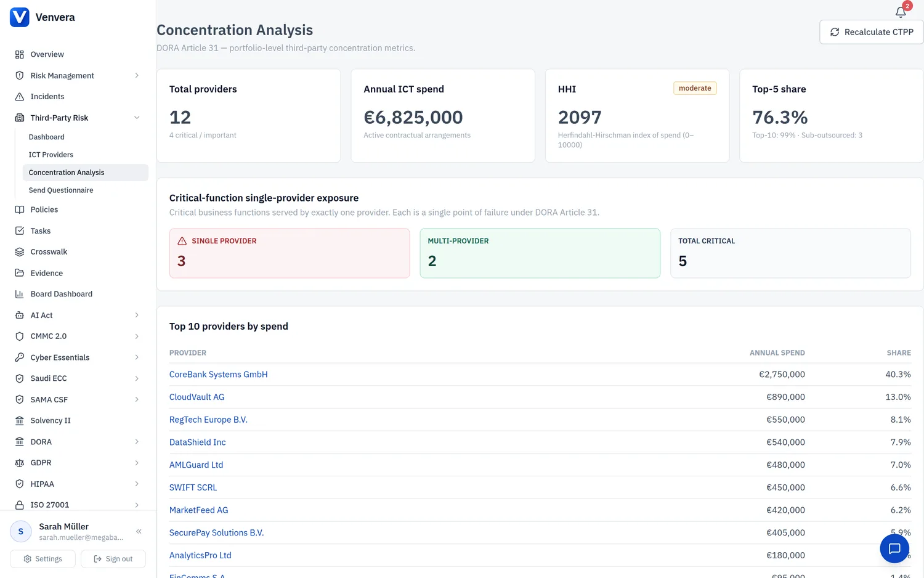Expand the CMMC 2.0 chevron
Image resolution: width=924 pixels, height=578 pixels.
click(137, 336)
